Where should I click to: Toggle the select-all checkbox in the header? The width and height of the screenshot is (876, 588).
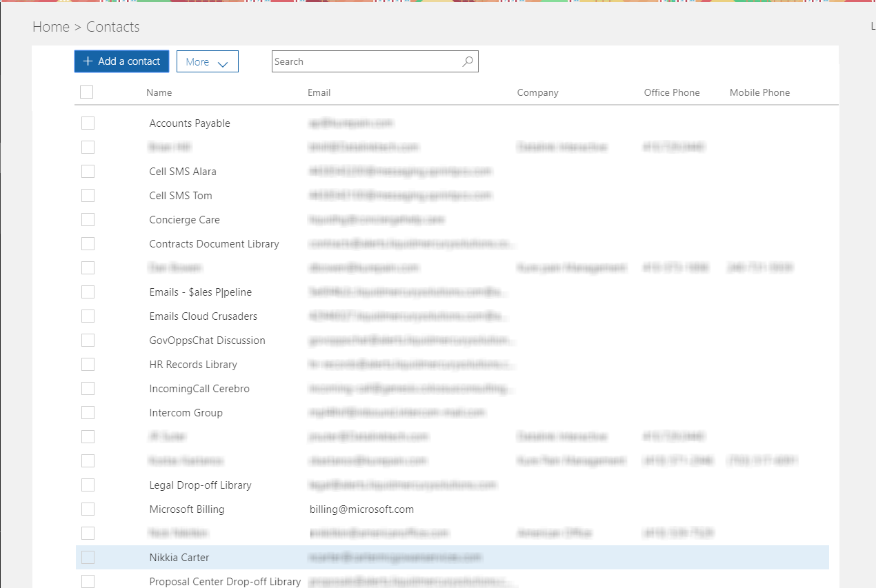coord(87,92)
